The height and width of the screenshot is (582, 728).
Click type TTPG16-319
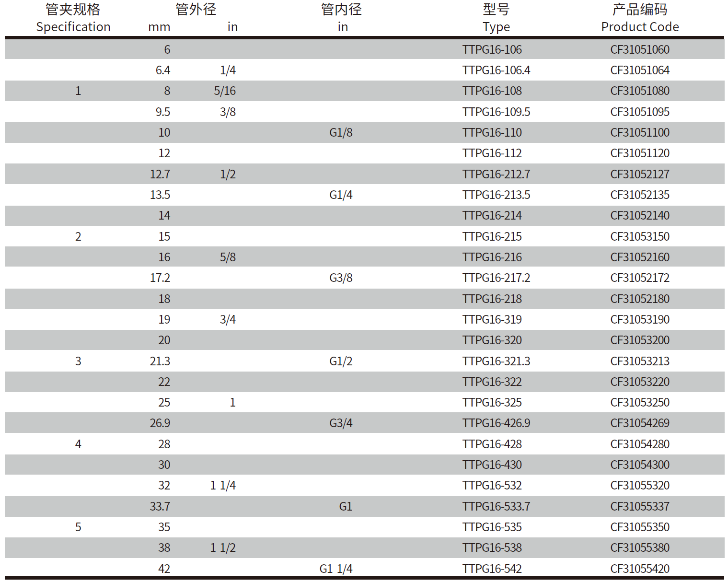492,319
